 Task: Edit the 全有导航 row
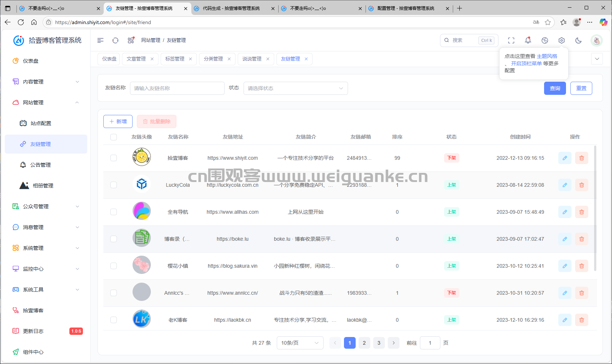(565, 212)
